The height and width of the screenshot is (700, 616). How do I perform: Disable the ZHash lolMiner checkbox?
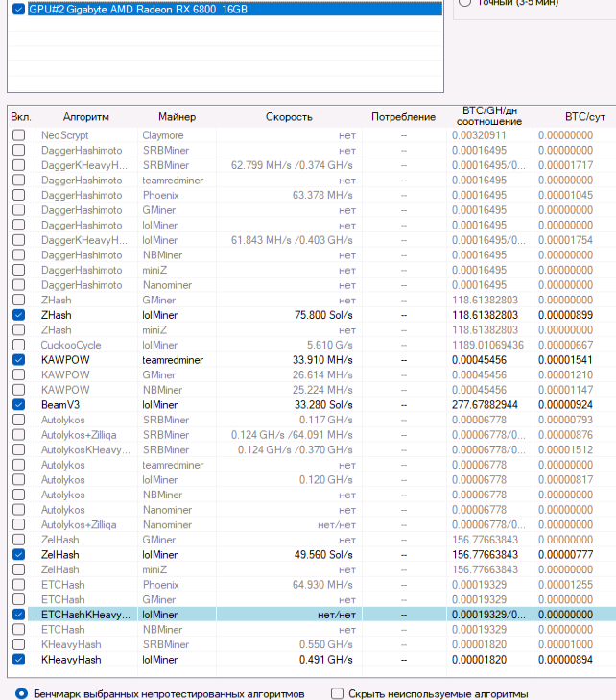[x=19, y=315]
